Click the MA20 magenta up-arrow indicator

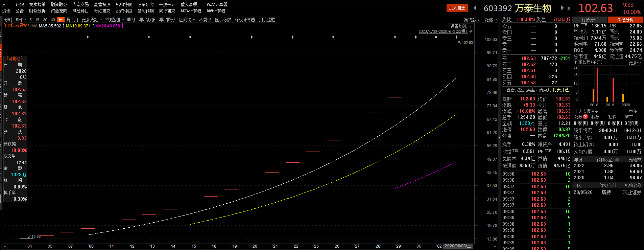(x=122, y=26)
